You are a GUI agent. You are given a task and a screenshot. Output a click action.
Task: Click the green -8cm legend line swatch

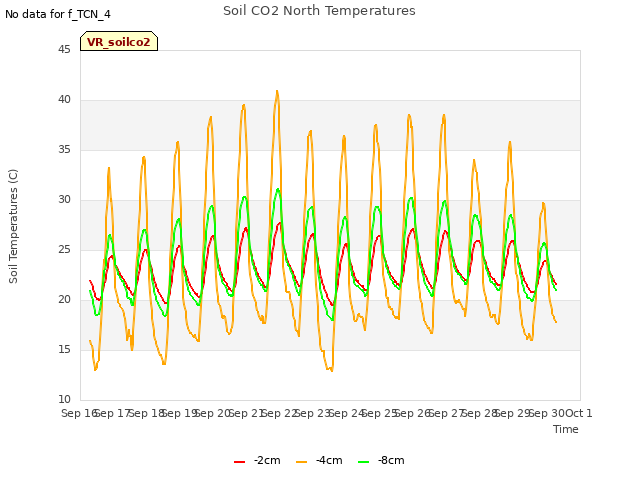363,462
